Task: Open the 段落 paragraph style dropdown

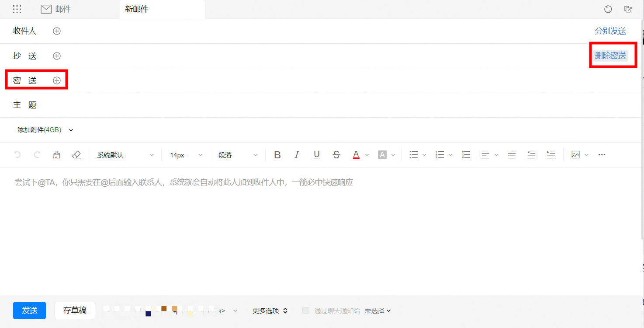Action: [238, 155]
